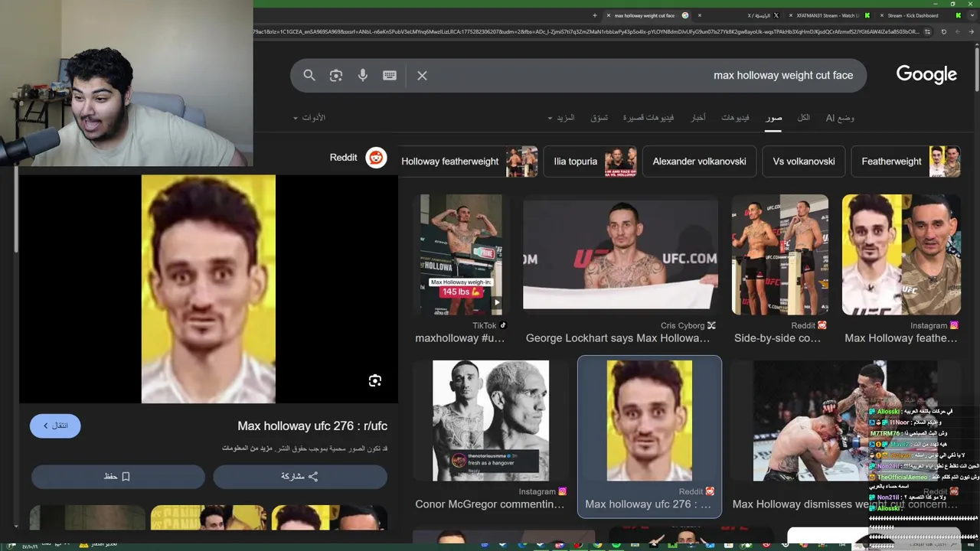Go forward using the browser forward arrow
Image resolution: width=980 pixels, height=551 pixels.
(958, 32)
